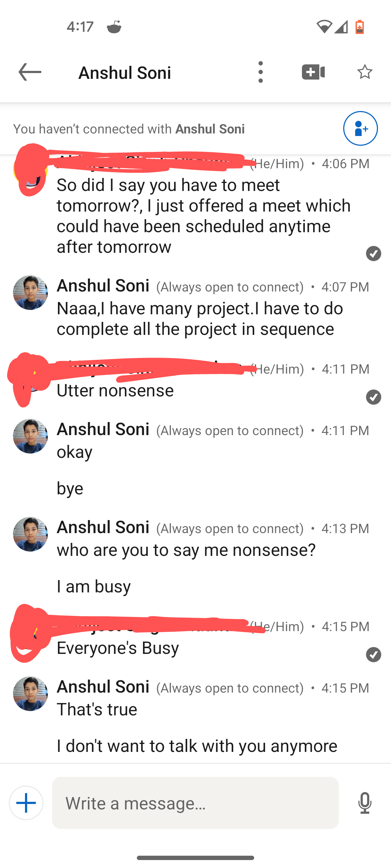
Task: Tap read receipt beside 'Everyone's Busy'
Action: click(373, 655)
